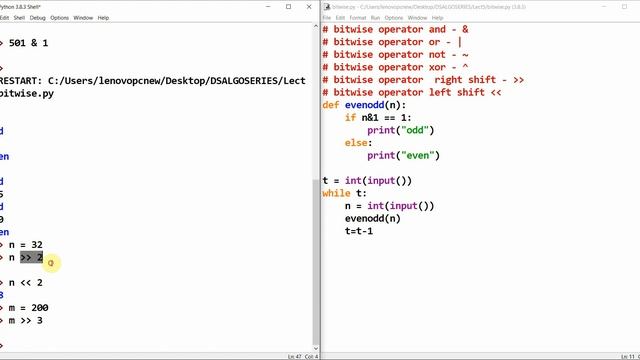The image size is (640, 360).
Task: Click the highlighted '>> 2' selection in shell
Action: click(31, 258)
